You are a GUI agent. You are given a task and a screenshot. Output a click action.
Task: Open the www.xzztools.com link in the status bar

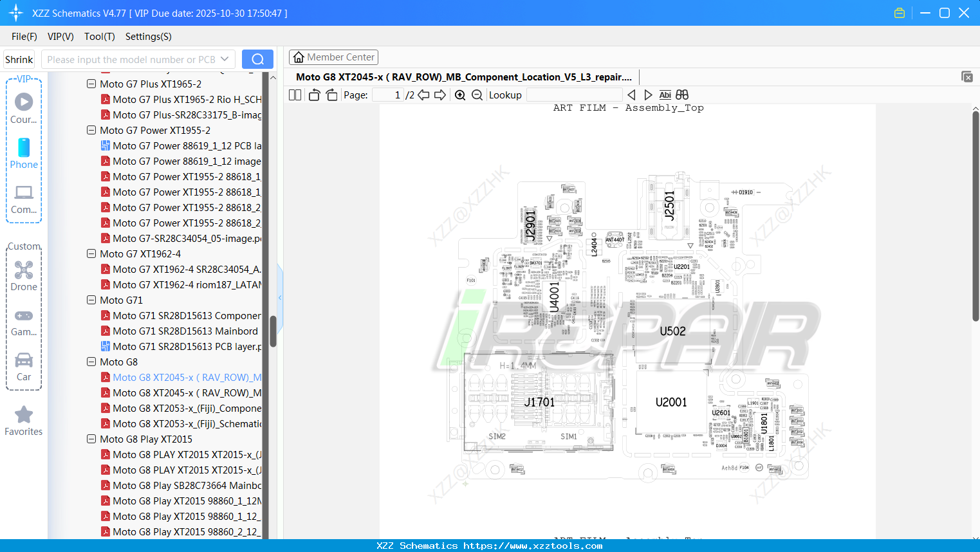click(x=533, y=546)
